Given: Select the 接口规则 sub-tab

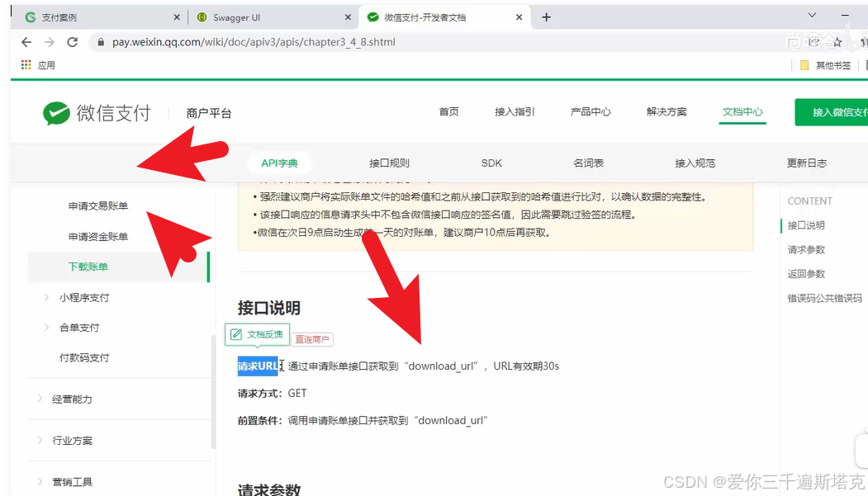Looking at the screenshot, I should (389, 163).
